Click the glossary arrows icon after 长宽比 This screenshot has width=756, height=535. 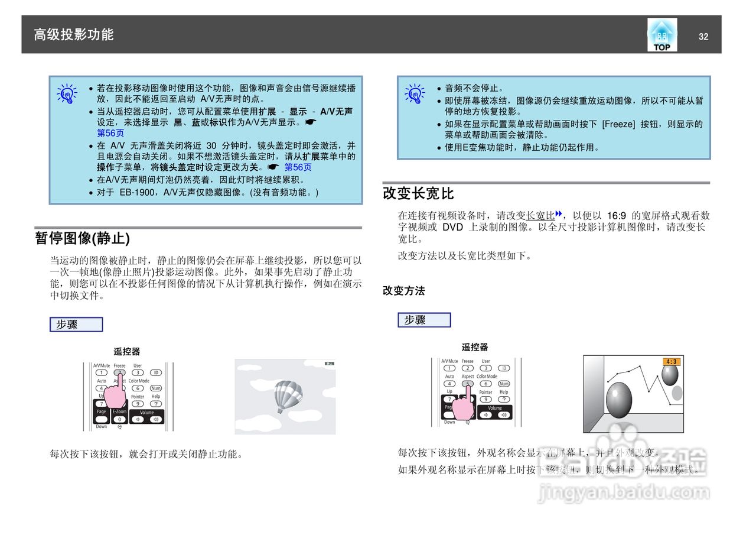pyautogui.click(x=558, y=215)
